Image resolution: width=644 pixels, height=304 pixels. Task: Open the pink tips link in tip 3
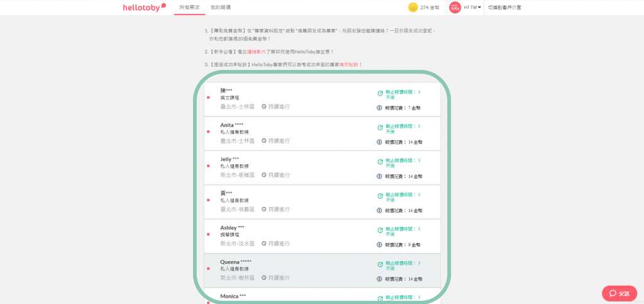[x=349, y=65]
